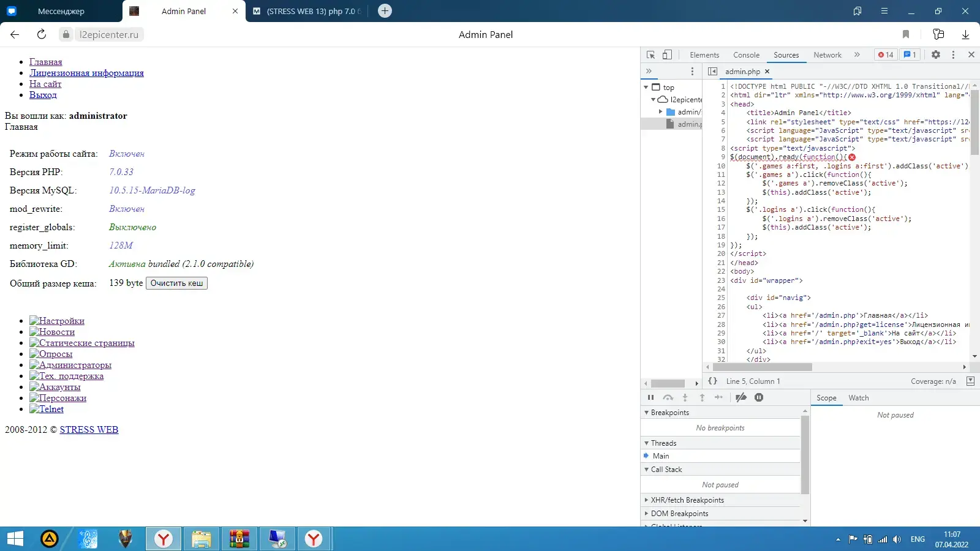Open a new browser tab with plus button

pyautogui.click(x=385, y=10)
